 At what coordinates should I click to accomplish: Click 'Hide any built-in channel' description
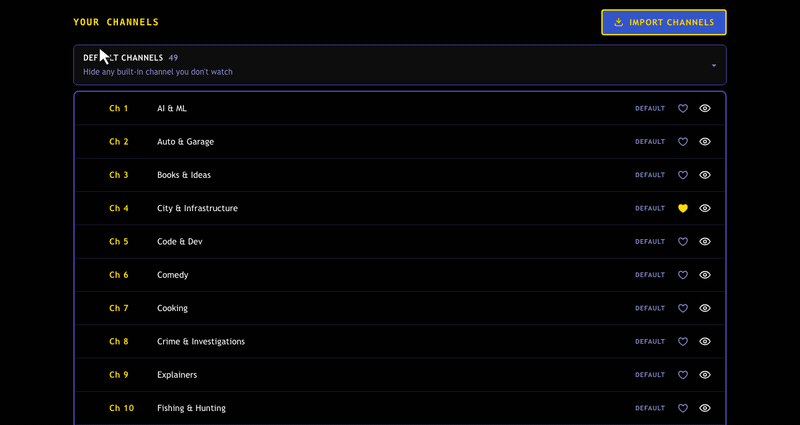(x=158, y=72)
